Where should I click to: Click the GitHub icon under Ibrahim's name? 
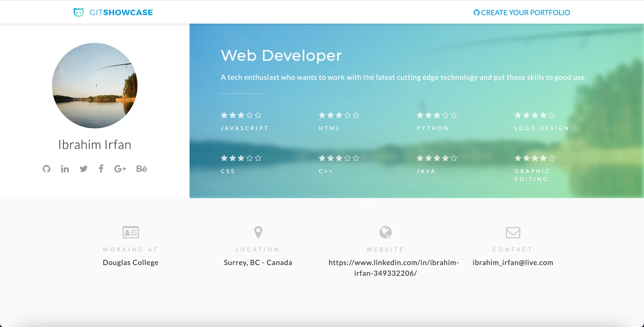(46, 168)
